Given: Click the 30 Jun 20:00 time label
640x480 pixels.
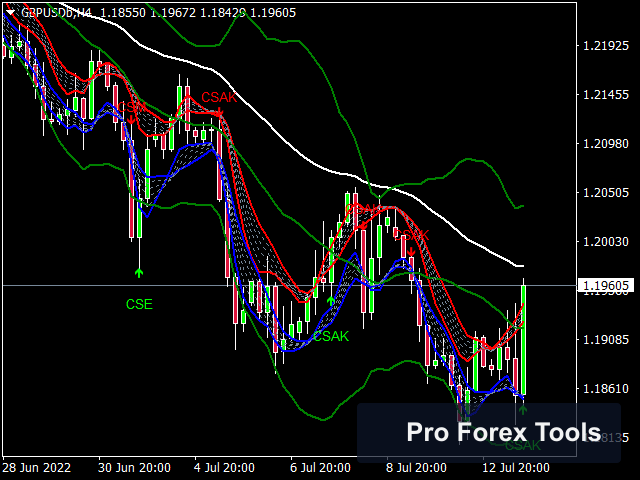Looking at the screenshot, I should (134, 468).
